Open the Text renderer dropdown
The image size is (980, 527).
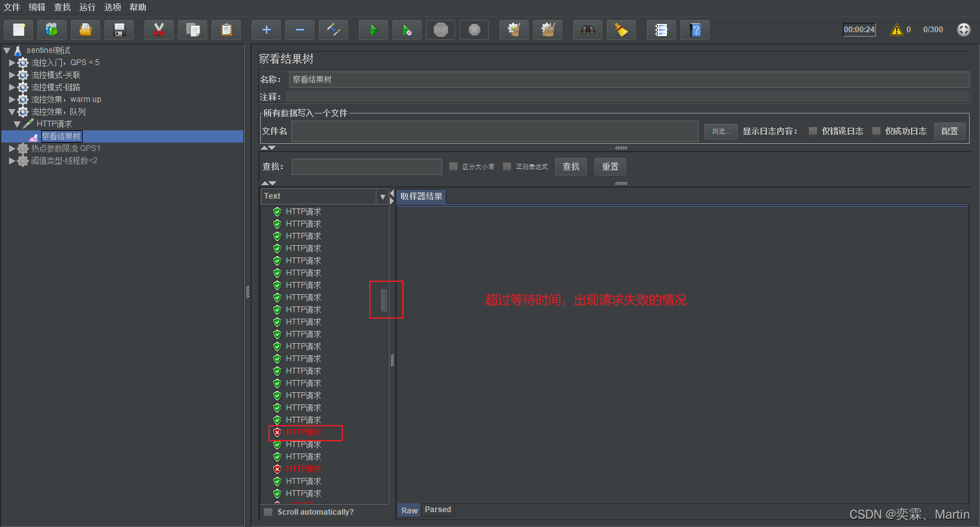382,197
